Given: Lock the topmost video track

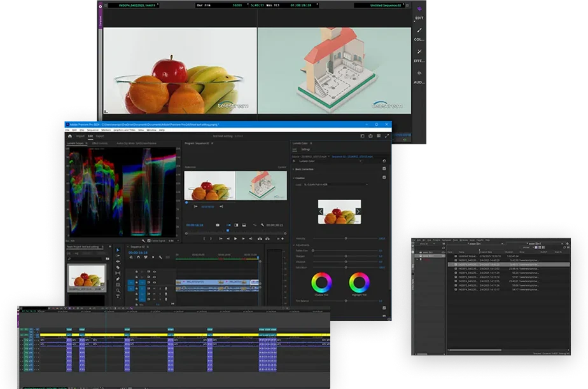Looking at the screenshot, I should pyautogui.click(x=136, y=272).
